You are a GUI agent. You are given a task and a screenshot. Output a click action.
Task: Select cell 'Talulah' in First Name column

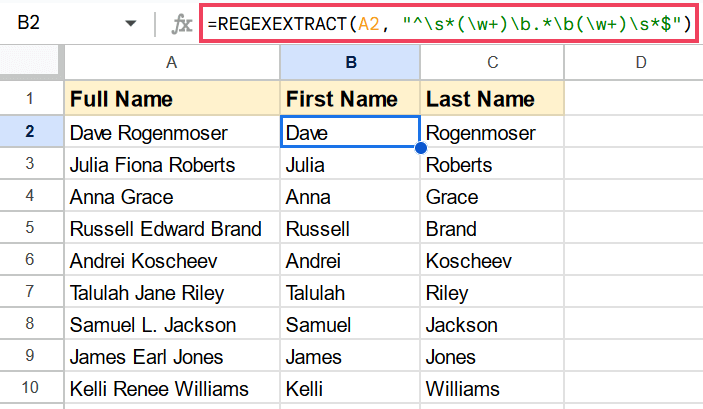click(x=350, y=292)
